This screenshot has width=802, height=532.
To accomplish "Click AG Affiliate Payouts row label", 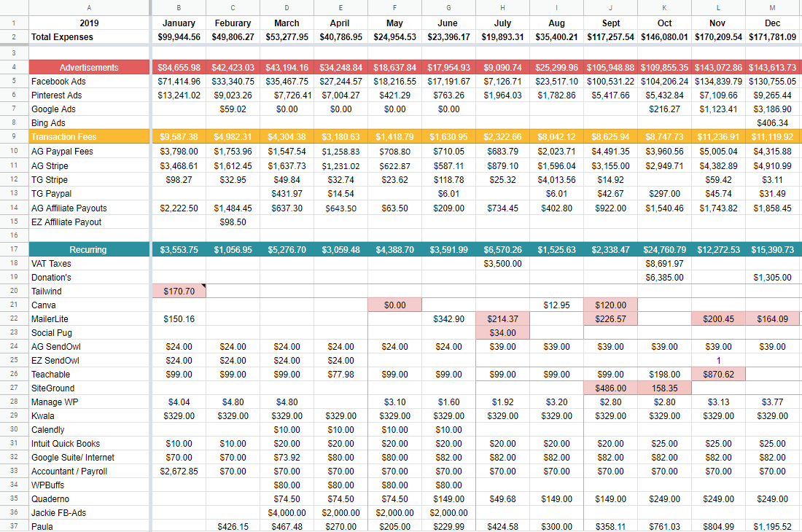I will click(x=89, y=208).
